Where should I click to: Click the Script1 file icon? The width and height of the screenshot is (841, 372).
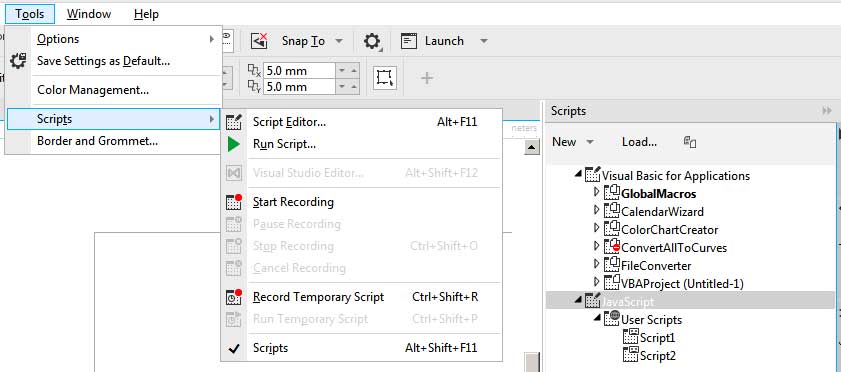[631, 337]
